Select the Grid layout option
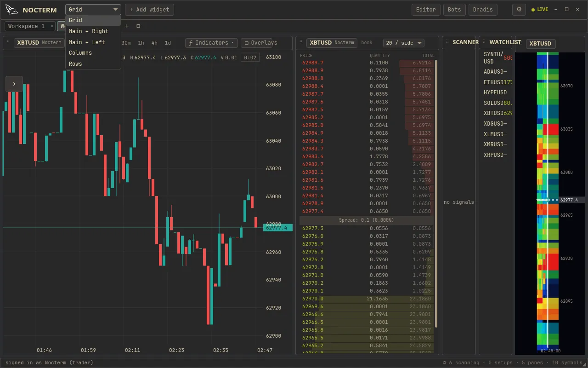588x368 pixels. click(x=93, y=20)
